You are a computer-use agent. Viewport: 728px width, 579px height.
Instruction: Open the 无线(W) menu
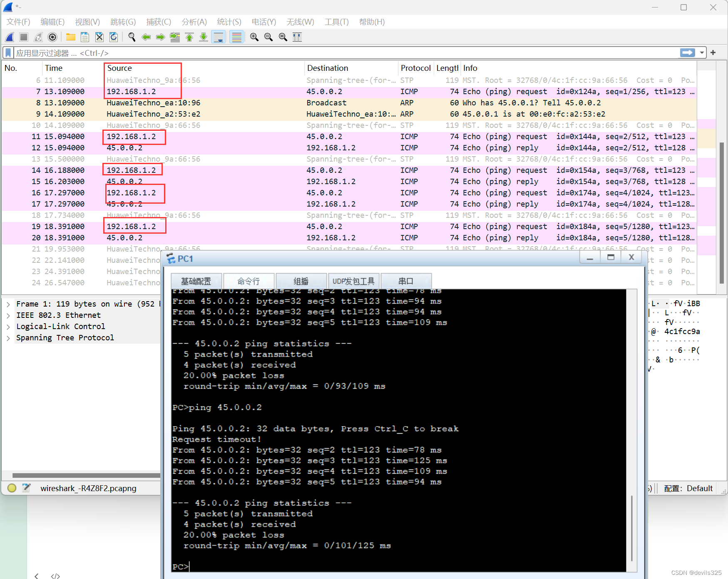tap(301, 22)
